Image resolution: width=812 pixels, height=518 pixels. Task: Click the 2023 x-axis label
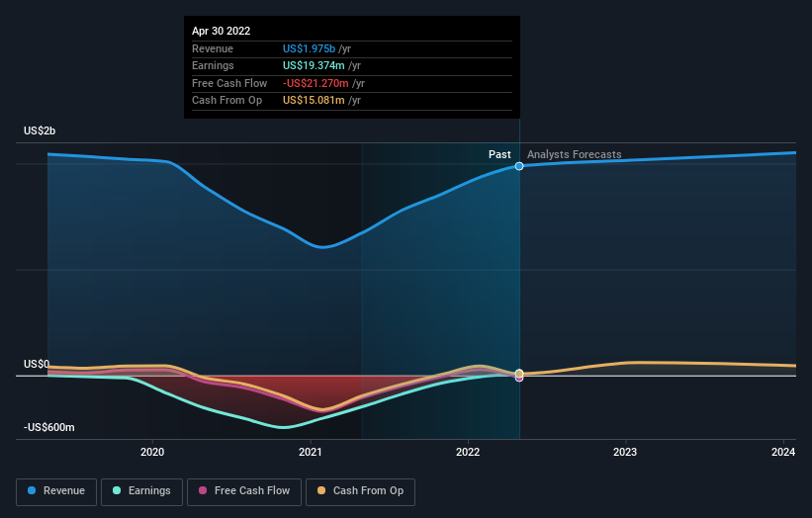[x=625, y=452]
